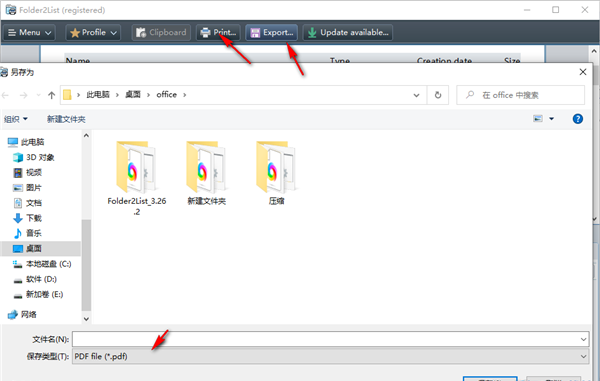Change the view layout icon
The height and width of the screenshot is (381, 600).
pyautogui.click(x=538, y=119)
